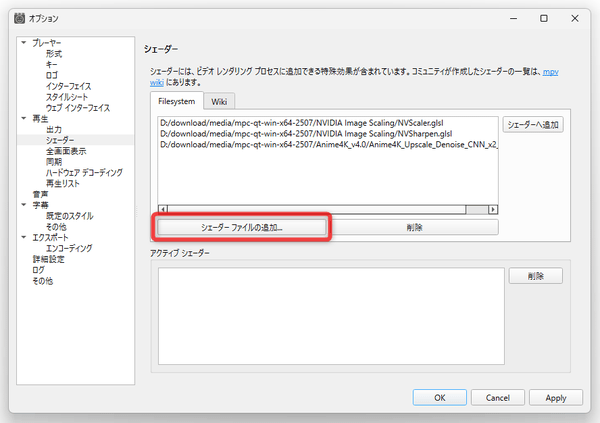Click the options window app icon
This screenshot has width=600, height=423.
tap(20, 18)
